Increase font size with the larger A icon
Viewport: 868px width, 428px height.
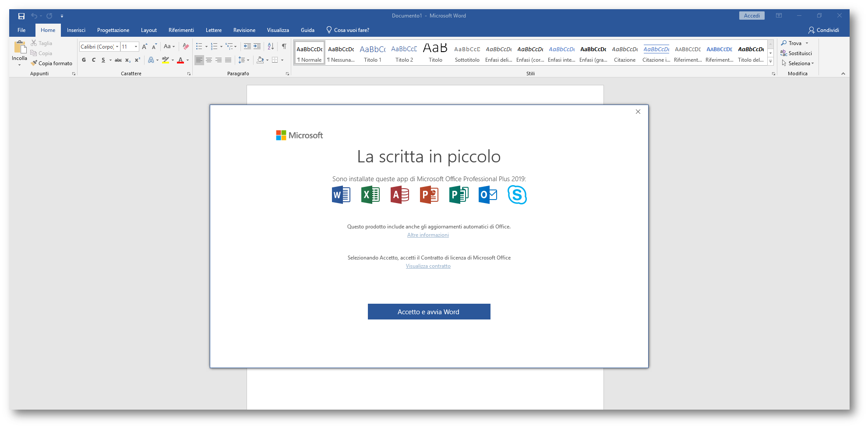click(x=145, y=46)
